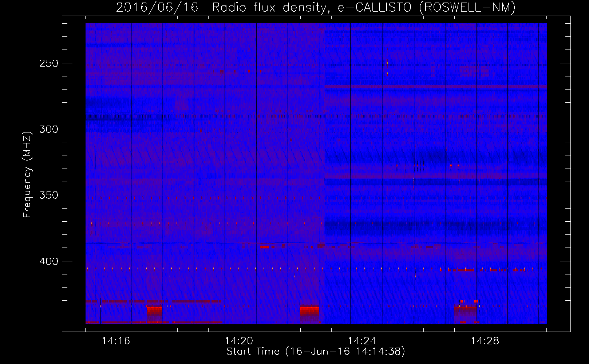Click the 14:28 time tick label
The image size is (589, 364).
pyautogui.click(x=485, y=341)
